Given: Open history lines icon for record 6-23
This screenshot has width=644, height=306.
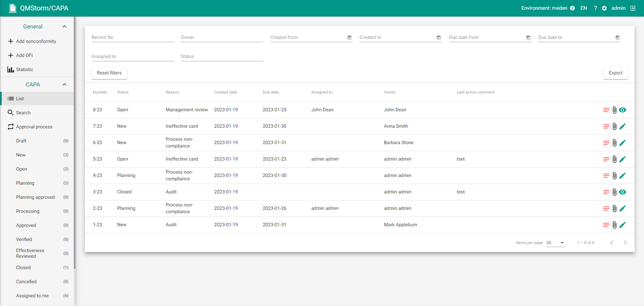Looking at the screenshot, I should click(606, 143).
